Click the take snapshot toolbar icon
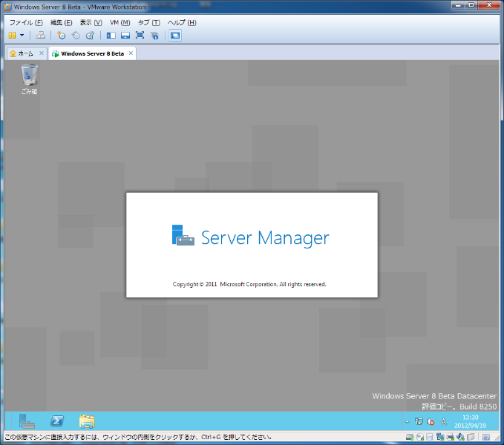 pos(62,35)
